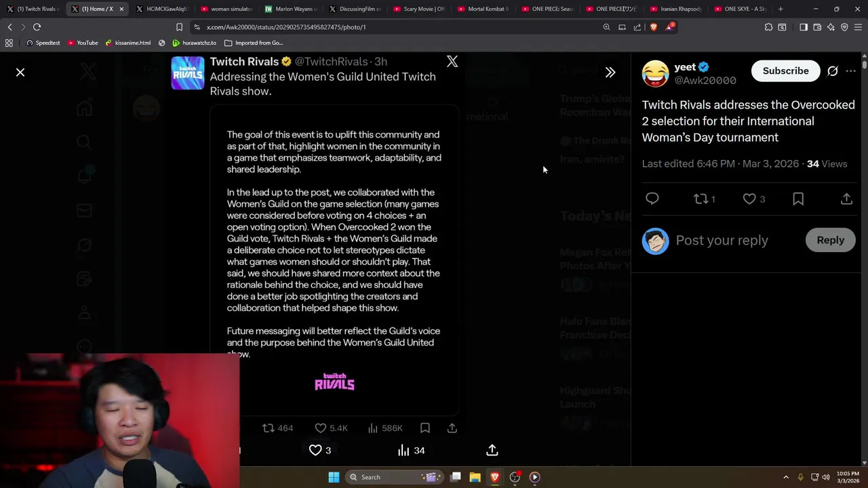This screenshot has height=488, width=868.
Task: Like the yeet post in side panel
Action: click(x=749, y=199)
